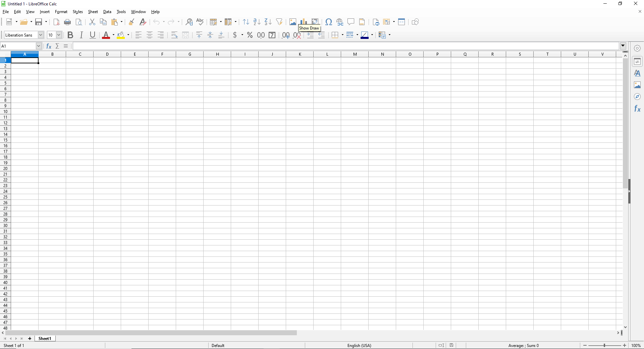Click the red font color swatch
The image size is (644, 349).
pyautogui.click(x=106, y=35)
